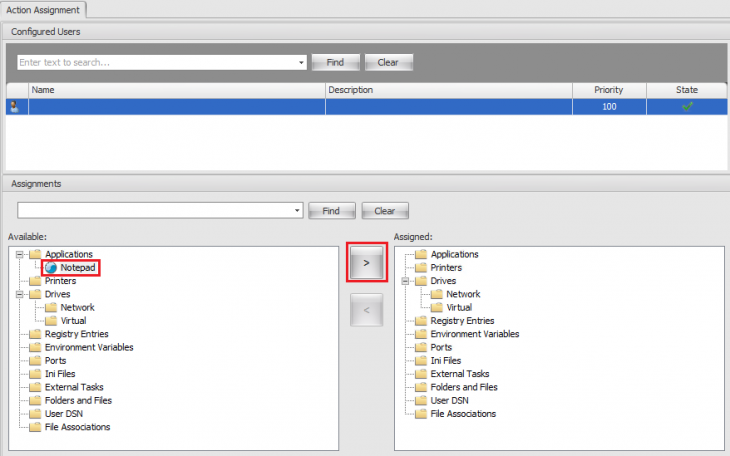The height and width of the screenshot is (456, 730).
Task: Clear the Assignments search field
Action: click(385, 211)
